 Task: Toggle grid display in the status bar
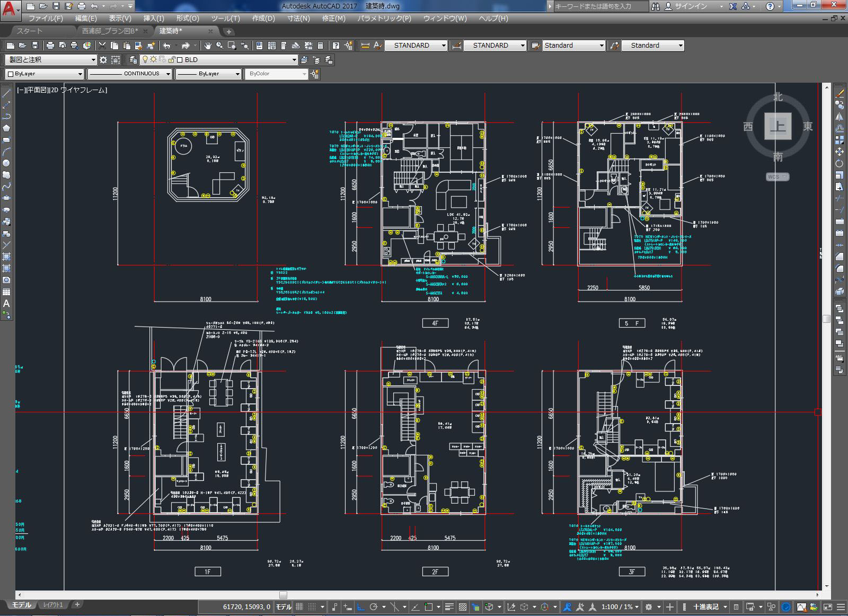(300, 607)
